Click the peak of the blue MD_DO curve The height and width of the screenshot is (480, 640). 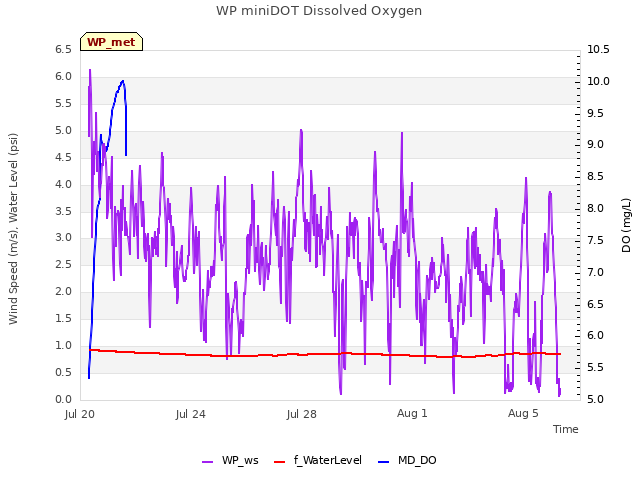pyautogui.click(x=123, y=81)
